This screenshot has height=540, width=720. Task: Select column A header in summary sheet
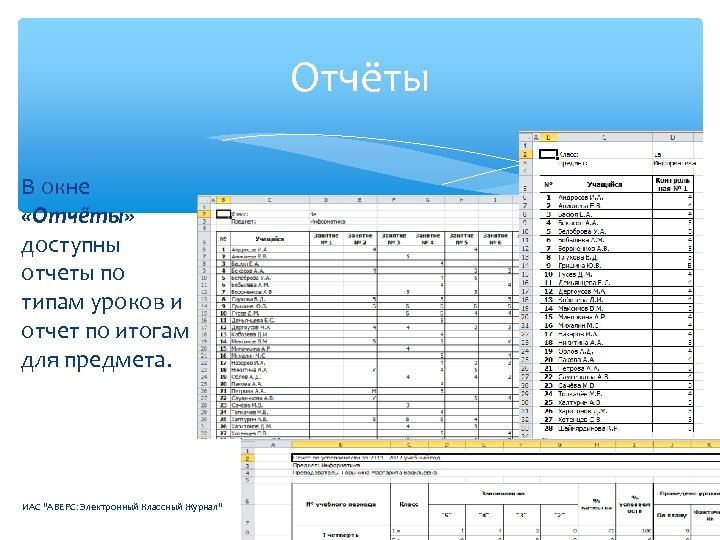click(273, 444)
